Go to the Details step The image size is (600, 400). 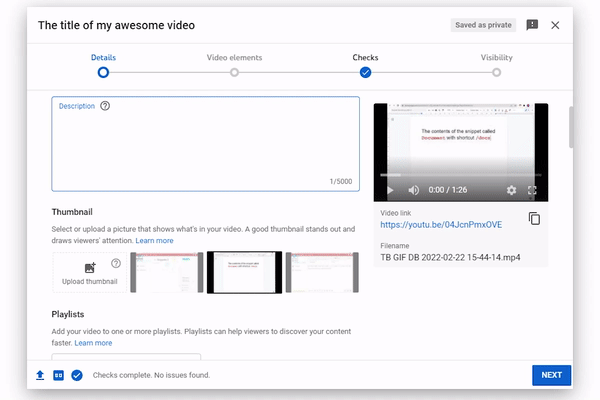point(103,72)
